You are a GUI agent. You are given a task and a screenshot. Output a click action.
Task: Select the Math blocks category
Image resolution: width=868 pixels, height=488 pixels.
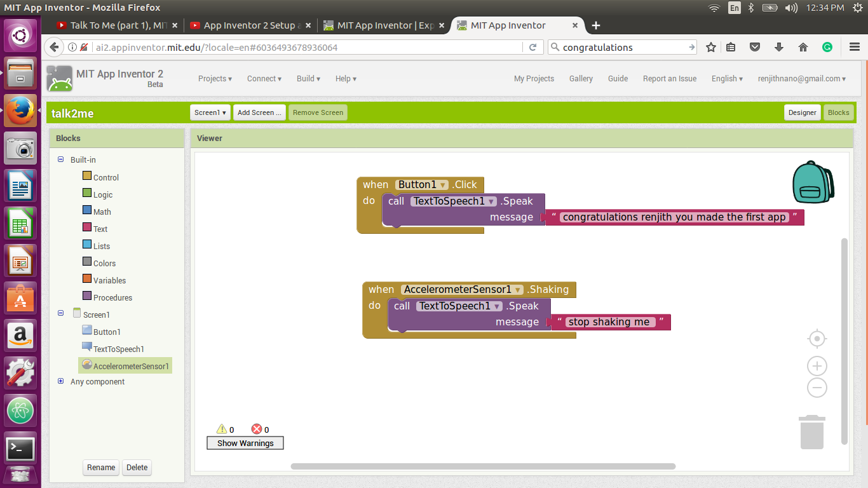(x=97, y=212)
